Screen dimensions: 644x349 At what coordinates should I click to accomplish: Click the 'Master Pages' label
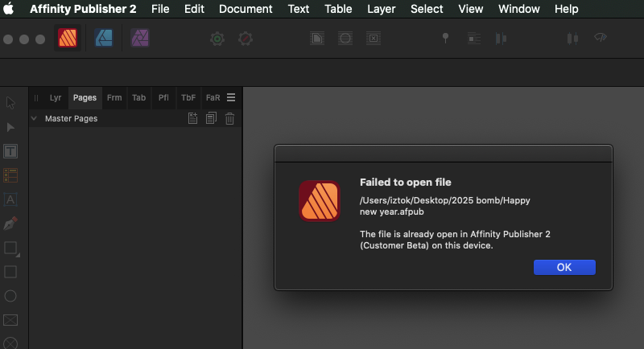[x=71, y=118]
